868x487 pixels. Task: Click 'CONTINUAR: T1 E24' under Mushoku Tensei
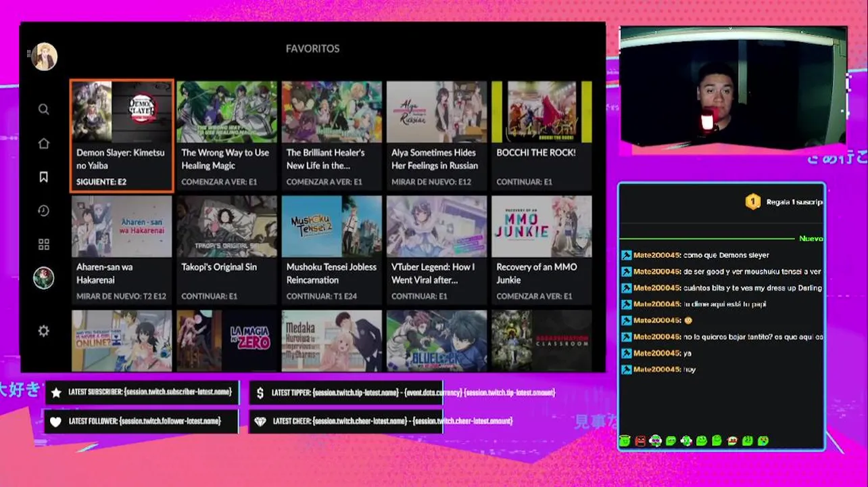tap(322, 296)
